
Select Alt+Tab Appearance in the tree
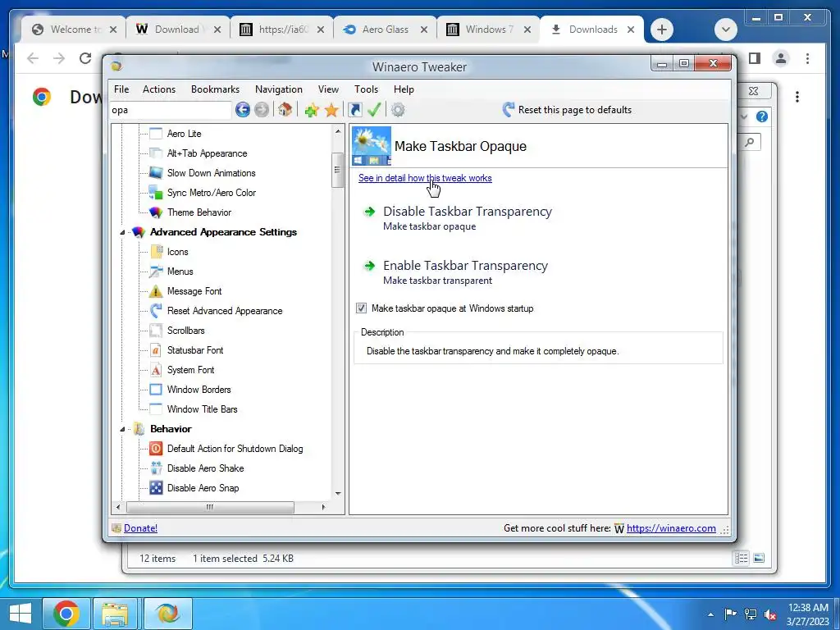pyautogui.click(x=207, y=153)
